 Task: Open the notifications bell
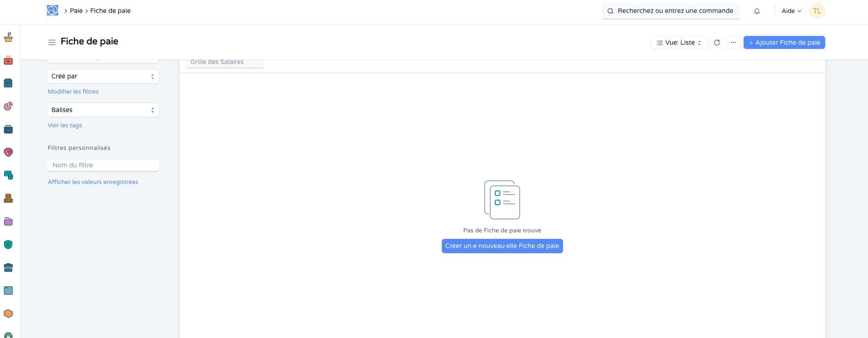(757, 11)
